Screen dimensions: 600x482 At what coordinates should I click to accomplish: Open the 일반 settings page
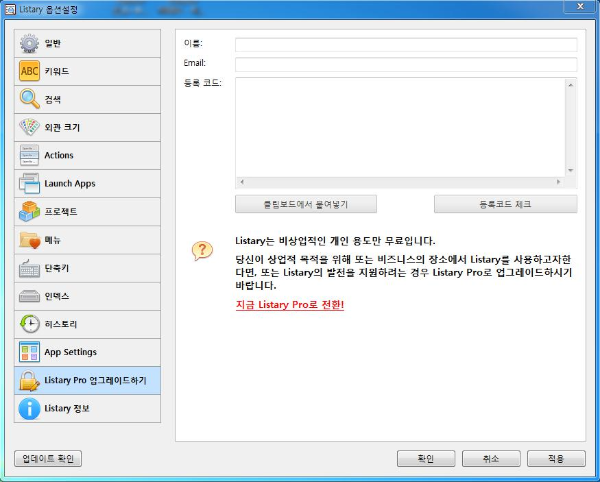tap(87, 43)
